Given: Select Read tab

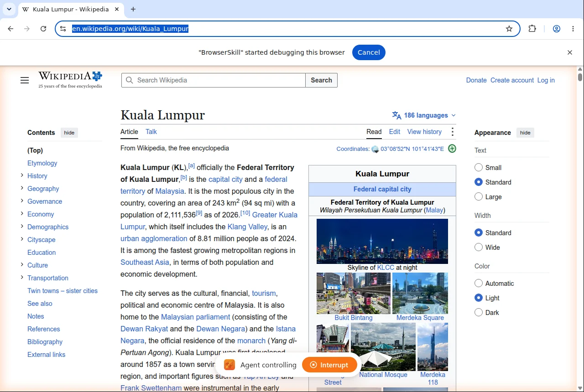Looking at the screenshot, I should (x=374, y=132).
